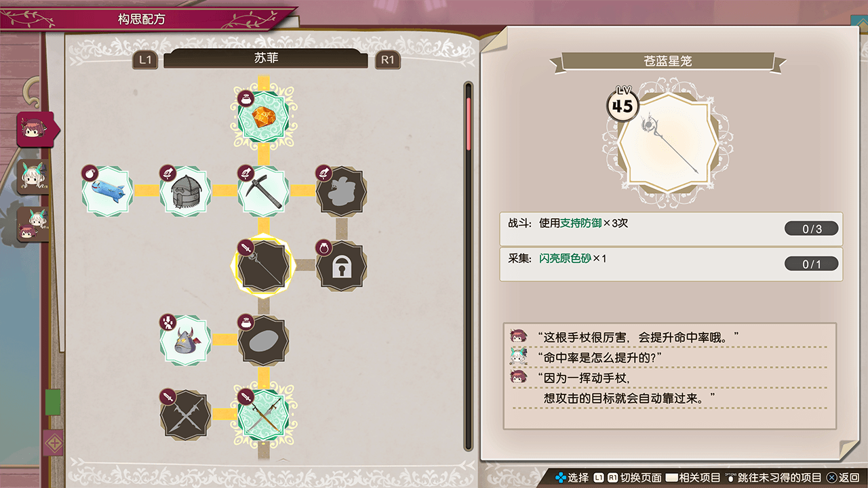Select the pickaxe recipe node
The image size is (868, 488).
coord(263,191)
